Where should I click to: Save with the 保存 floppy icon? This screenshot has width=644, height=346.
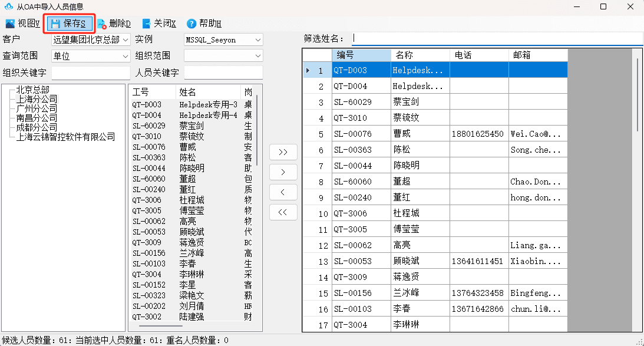tap(55, 24)
